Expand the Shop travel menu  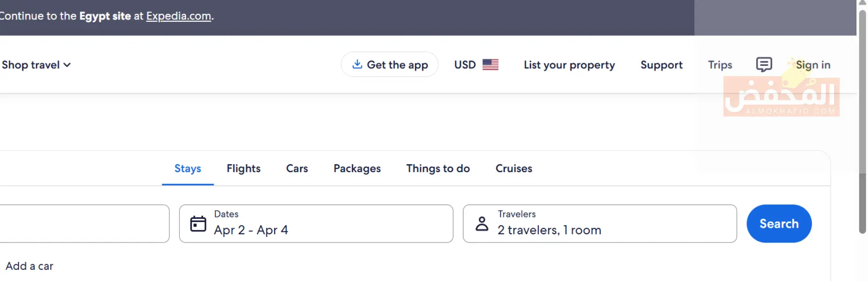[36, 65]
